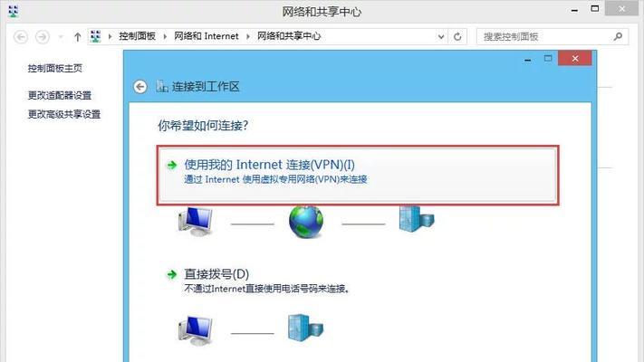Viewport: 644px width, 362px height.
Task: Click the back arrow in the Connect to Workplace wizard
Action: 140,87
